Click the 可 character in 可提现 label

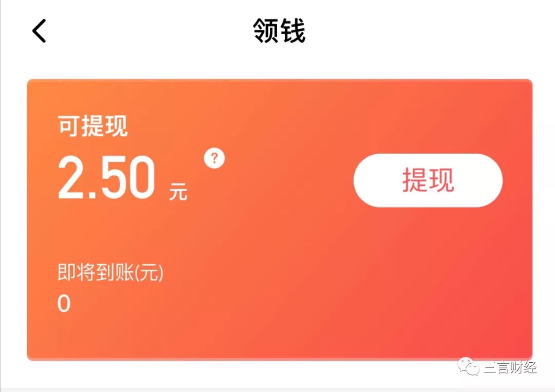click(x=69, y=126)
